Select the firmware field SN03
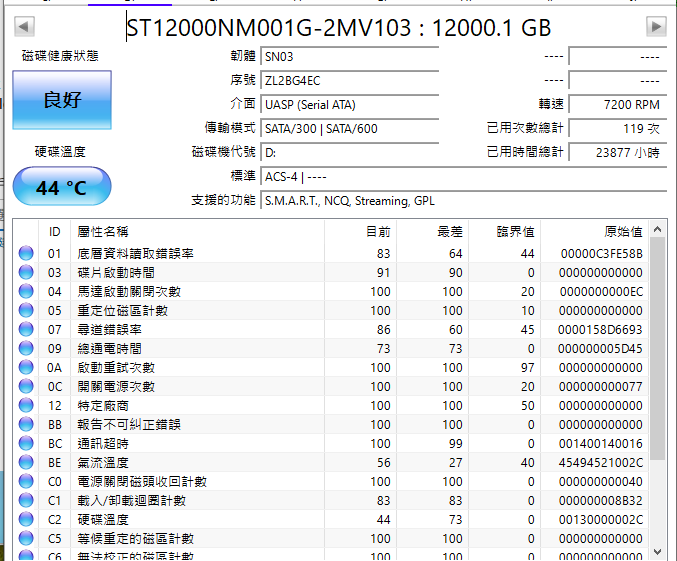Viewport: 677px width, 561px height. click(350, 57)
